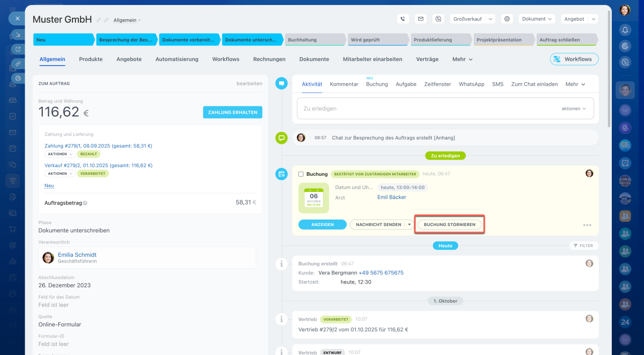Click the email envelope icon in header
Viewport: 644px width, 355px height.
(421, 19)
